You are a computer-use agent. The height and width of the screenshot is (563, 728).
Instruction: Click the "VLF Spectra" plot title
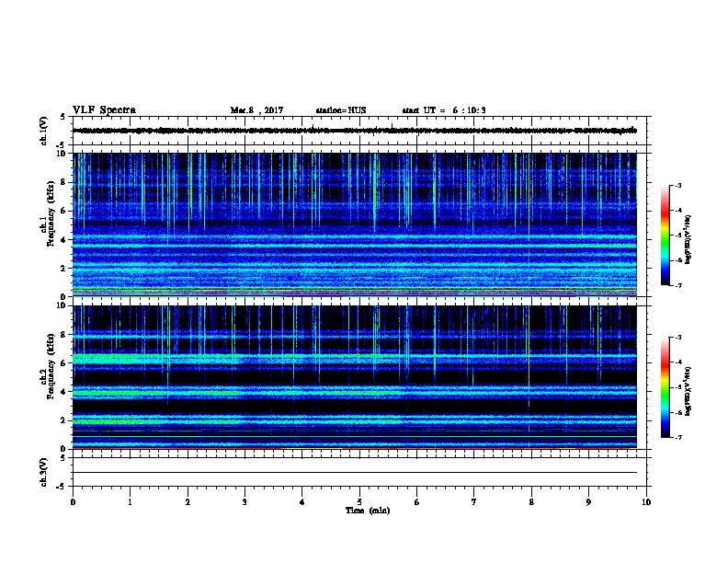104,110
